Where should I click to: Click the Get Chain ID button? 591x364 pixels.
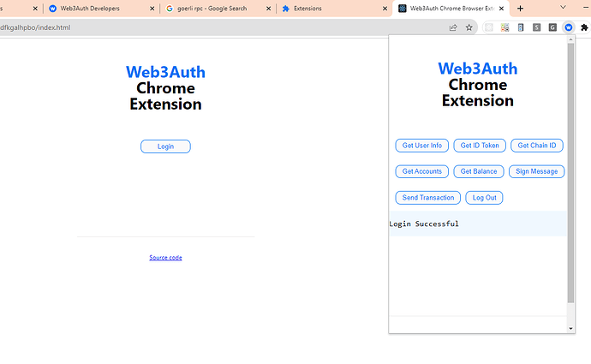pyautogui.click(x=537, y=146)
